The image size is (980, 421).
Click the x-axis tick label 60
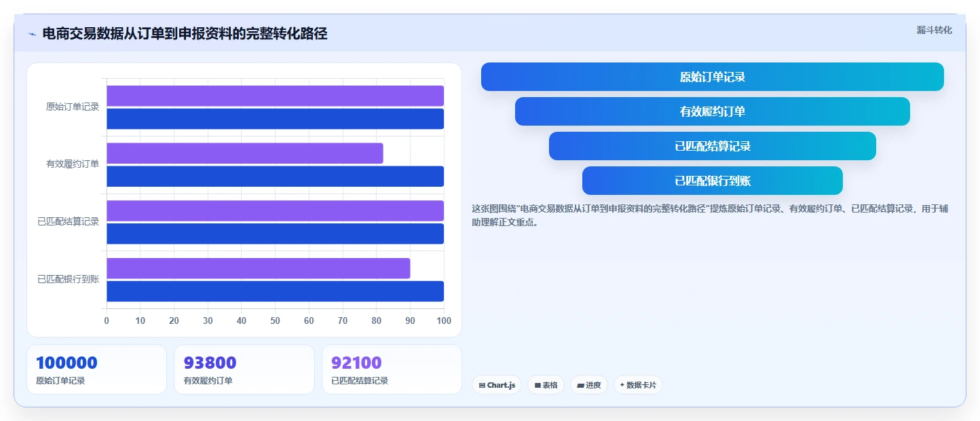309,321
